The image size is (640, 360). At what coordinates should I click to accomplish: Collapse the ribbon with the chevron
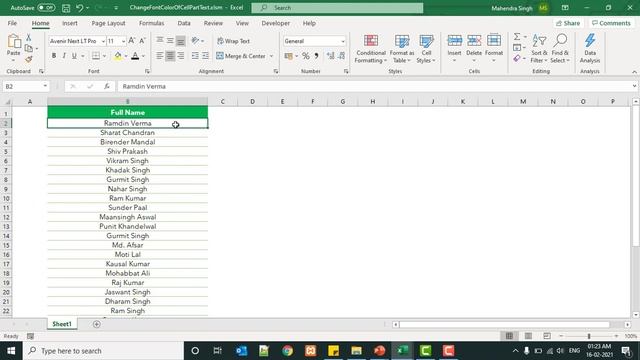pos(634,72)
